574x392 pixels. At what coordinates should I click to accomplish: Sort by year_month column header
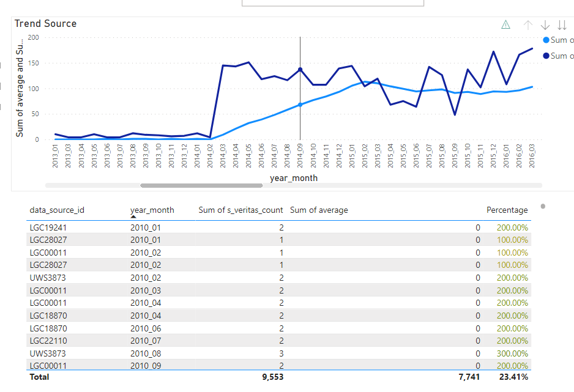(152, 210)
